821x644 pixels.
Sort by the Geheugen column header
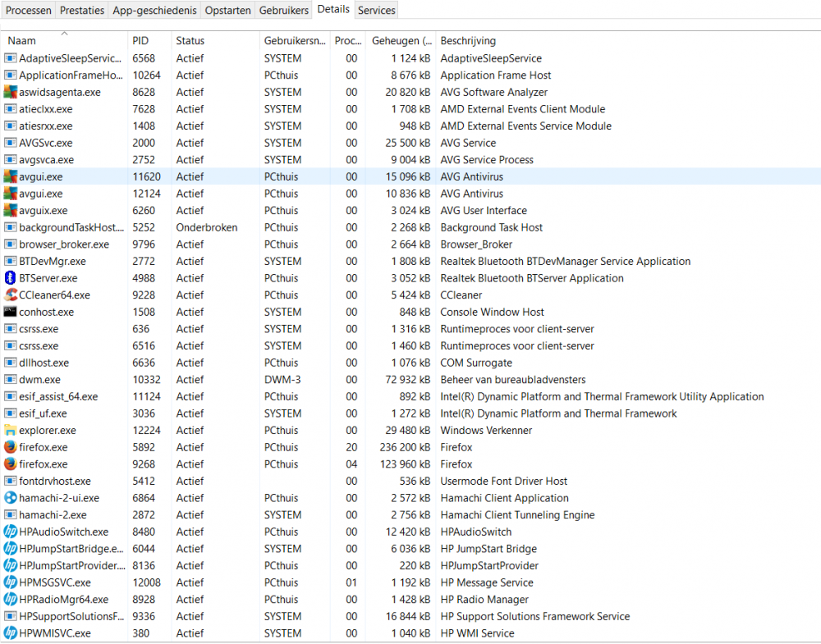click(x=401, y=41)
